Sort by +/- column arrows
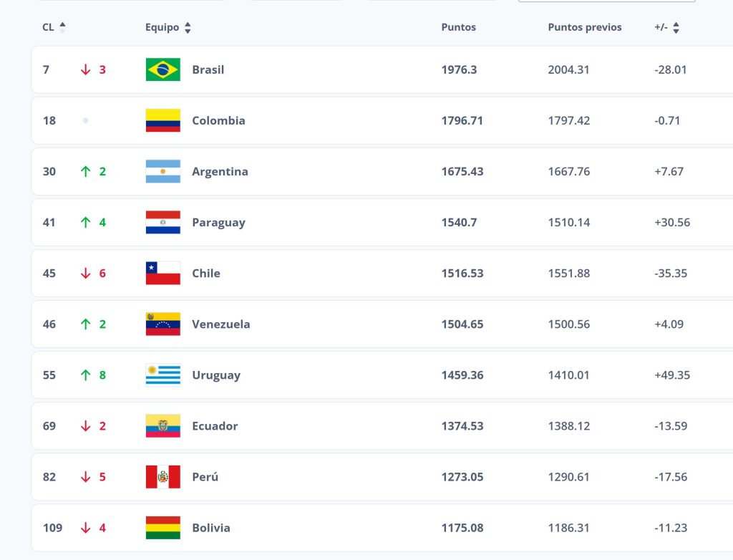 pyautogui.click(x=676, y=28)
